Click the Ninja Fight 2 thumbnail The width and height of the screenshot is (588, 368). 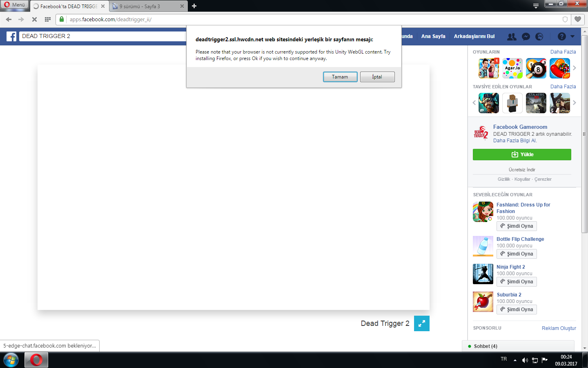click(483, 274)
